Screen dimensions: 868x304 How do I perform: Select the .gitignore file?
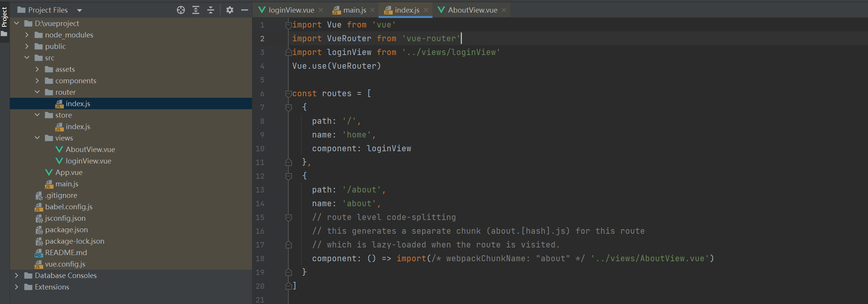pyautogui.click(x=131, y=195)
